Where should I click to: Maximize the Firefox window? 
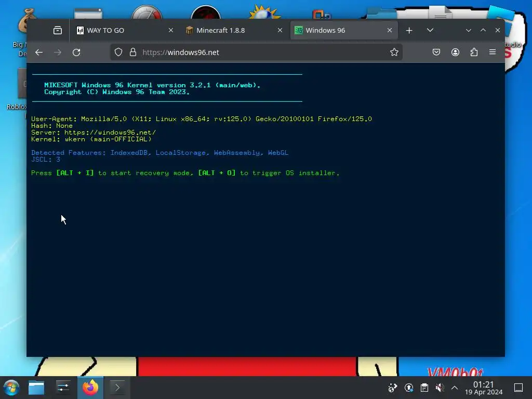(x=483, y=31)
